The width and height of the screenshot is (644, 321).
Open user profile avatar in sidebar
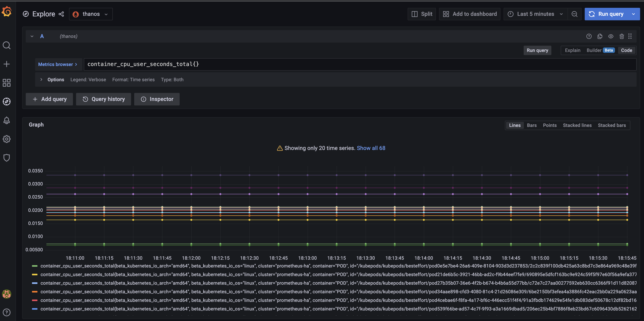(x=7, y=294)
